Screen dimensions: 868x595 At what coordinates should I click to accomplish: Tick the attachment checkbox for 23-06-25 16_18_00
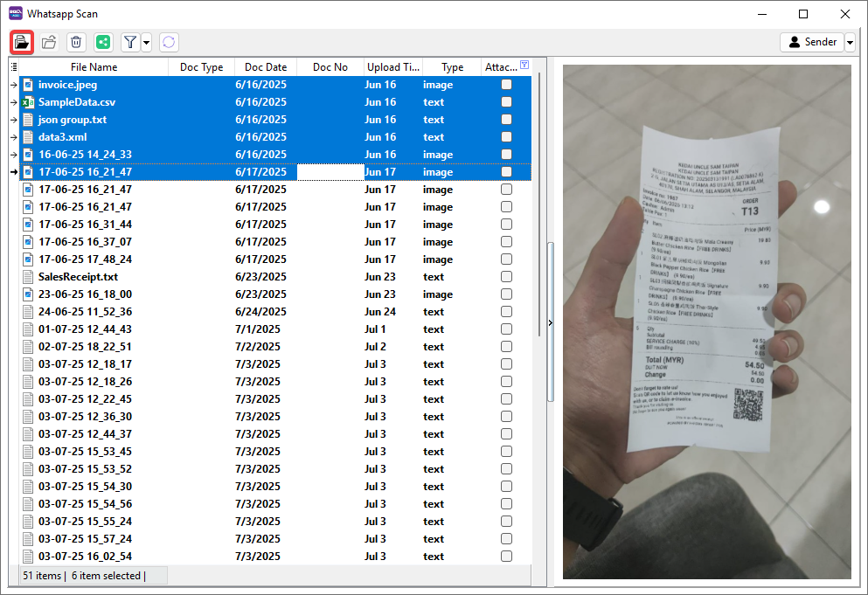[x=506, y=294]
